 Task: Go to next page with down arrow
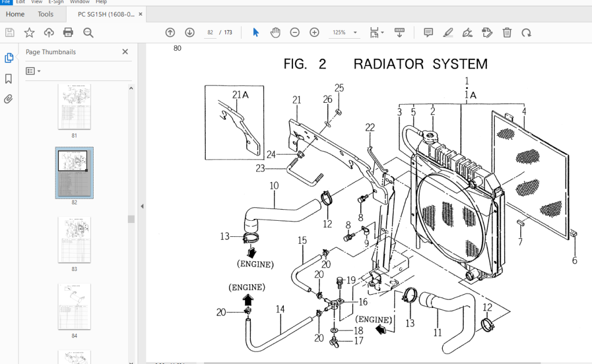coord(190,32)
